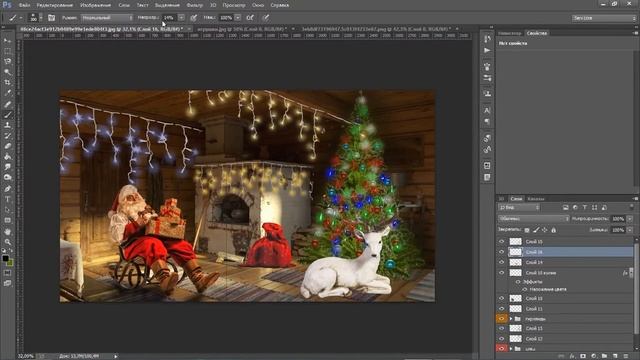This screenshot has height=360, width=640.
Task: Select the Rectangular Marquee tool
Action: pyautogui.click(x=7, y=51)
